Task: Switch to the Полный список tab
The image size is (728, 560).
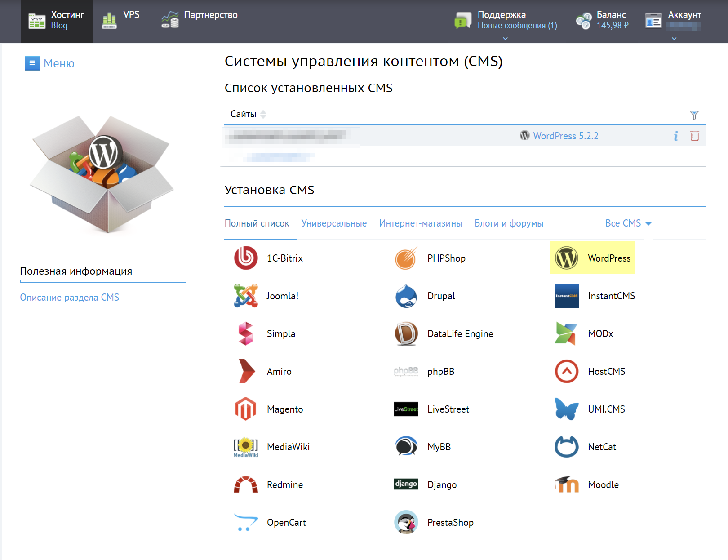Action: tap(257, 223)
